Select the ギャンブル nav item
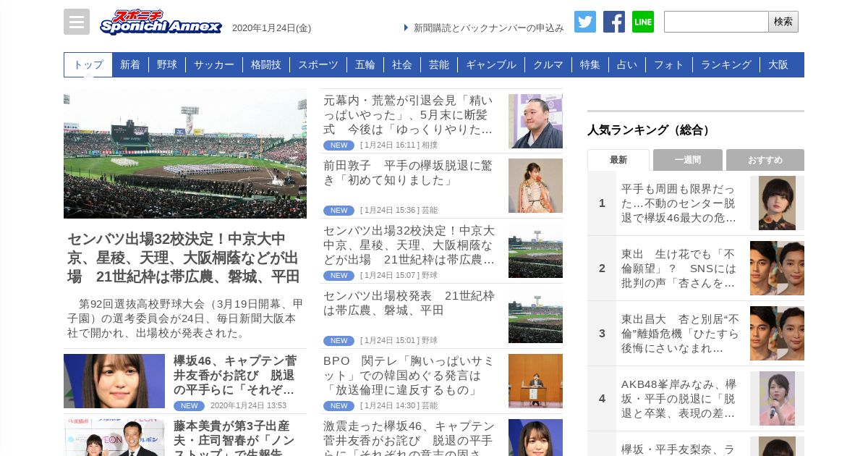This screenshot has height=456, width=868. pos(491,64)
